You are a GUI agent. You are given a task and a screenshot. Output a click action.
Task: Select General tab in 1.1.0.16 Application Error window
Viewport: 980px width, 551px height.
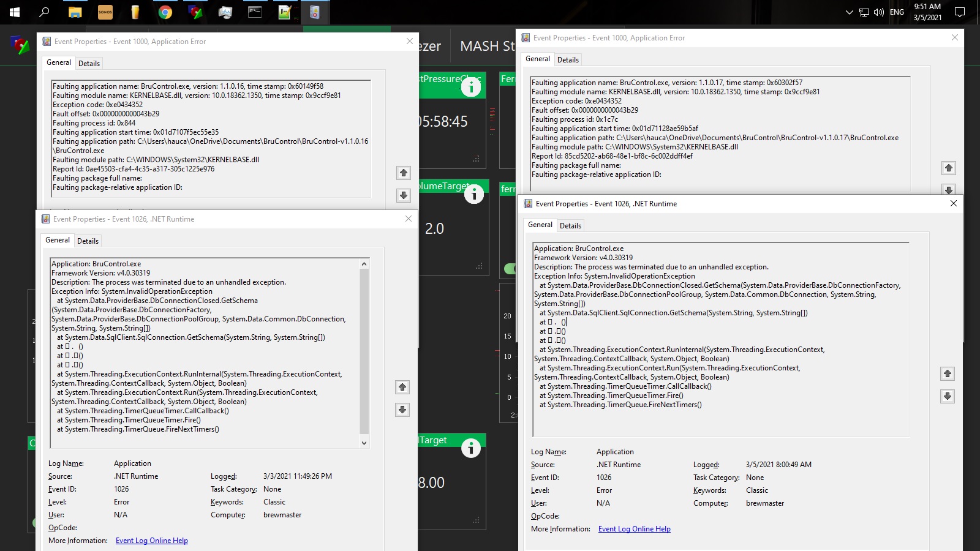pos(59,62)
